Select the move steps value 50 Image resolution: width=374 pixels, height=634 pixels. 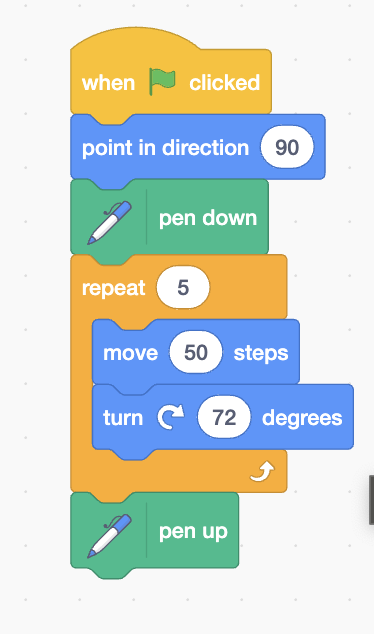[x=196, y=352]
